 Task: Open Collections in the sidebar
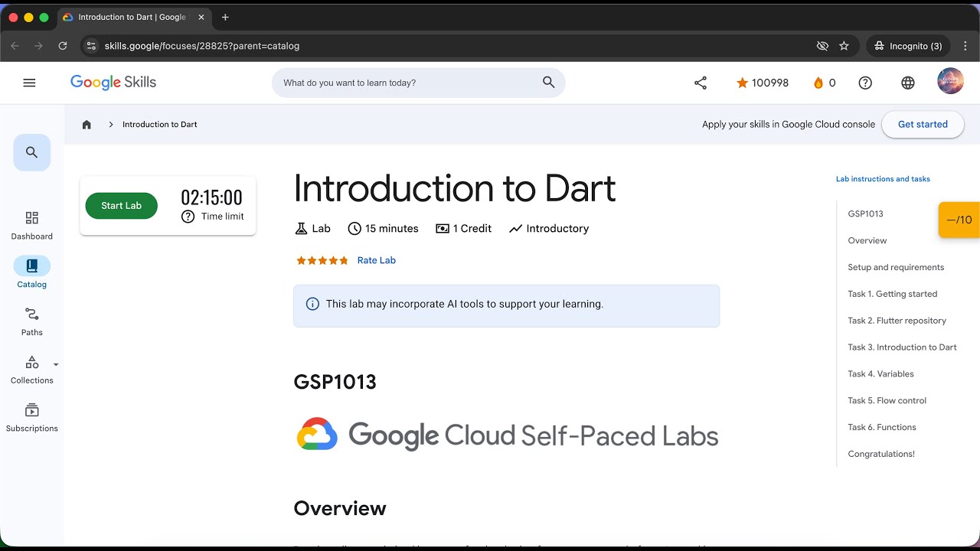point(32,370)
